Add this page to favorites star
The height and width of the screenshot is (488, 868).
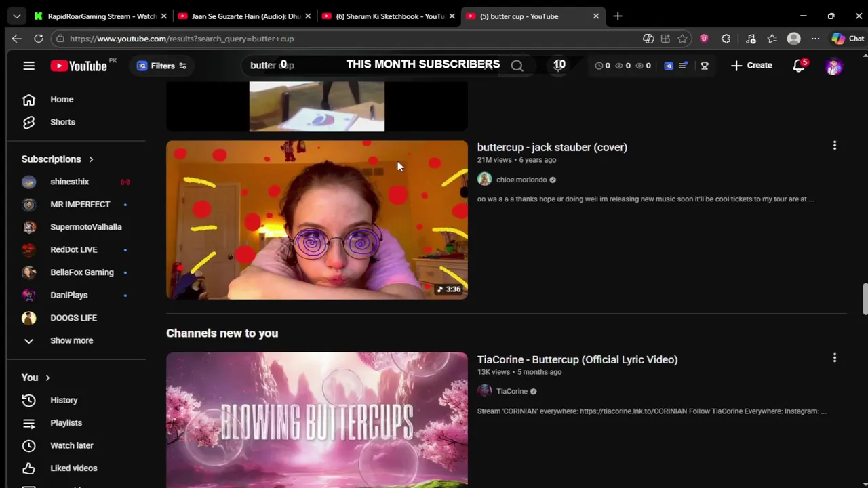tap(682, 39)
